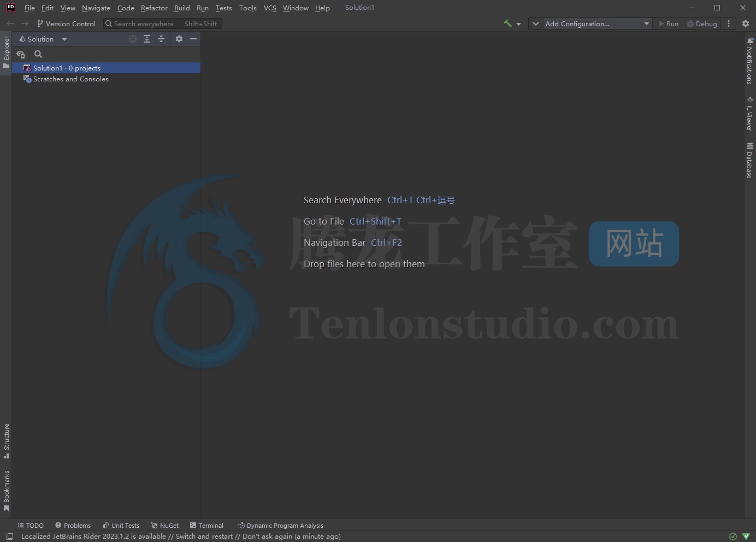Click the Back navigation arrow
This screenshot has height=542, width=756.
coord(10,23)
